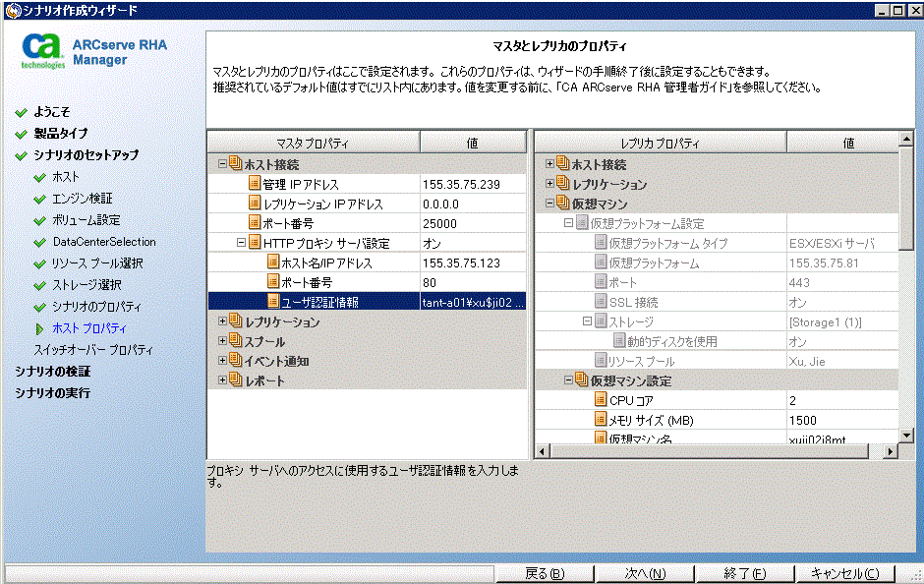
Task: Collapse the master ホスト接続 group
Action: click(222, 164)
